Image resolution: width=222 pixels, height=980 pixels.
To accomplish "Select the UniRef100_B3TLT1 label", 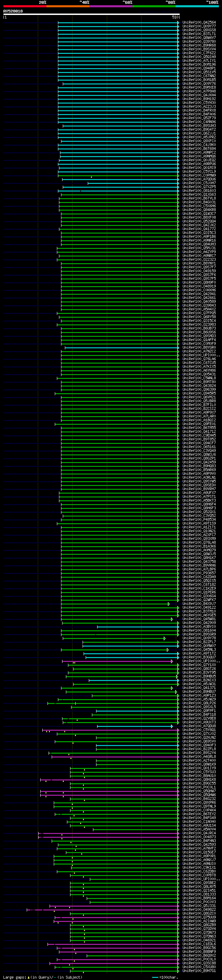I will (199, 34).
